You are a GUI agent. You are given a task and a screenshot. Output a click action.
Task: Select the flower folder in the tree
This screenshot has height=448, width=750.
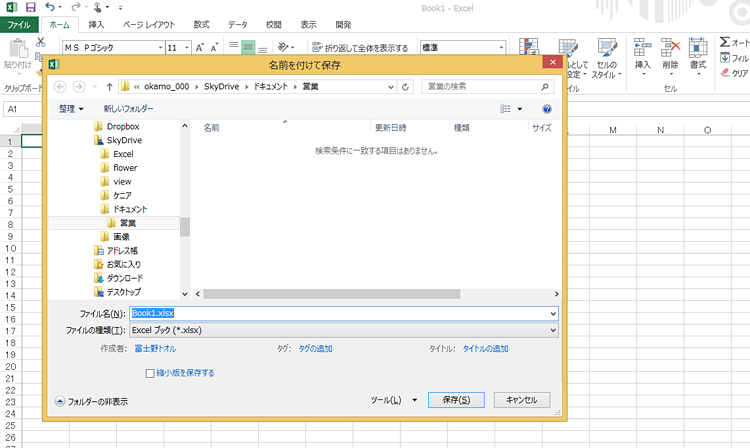[x=125, y=168]
